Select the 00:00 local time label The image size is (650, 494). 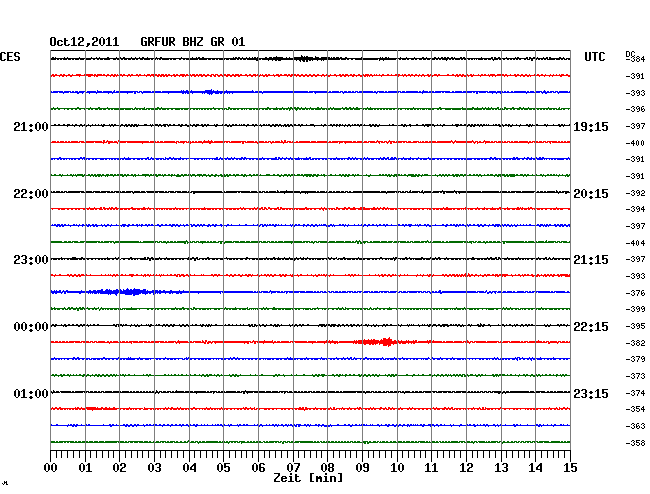tap(31, 327)
